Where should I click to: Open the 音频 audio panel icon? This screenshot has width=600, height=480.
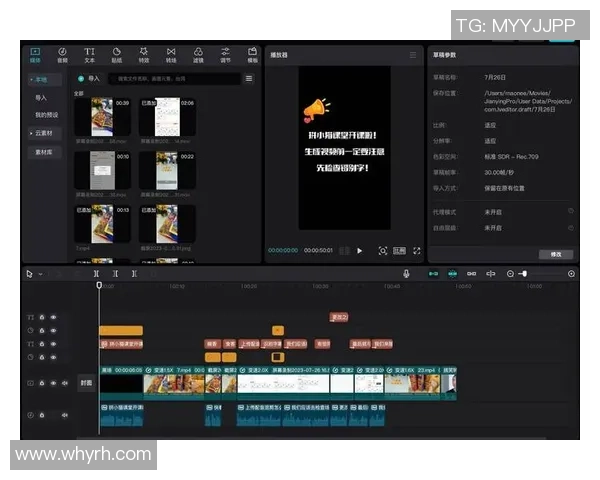[x=62, y=54]
